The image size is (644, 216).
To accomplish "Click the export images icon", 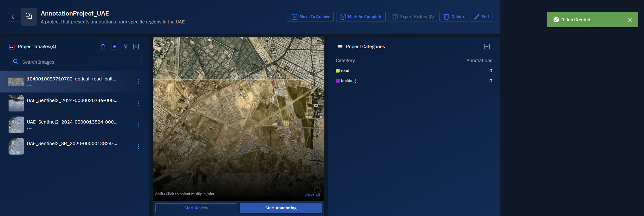I will (x=103, y=47).
